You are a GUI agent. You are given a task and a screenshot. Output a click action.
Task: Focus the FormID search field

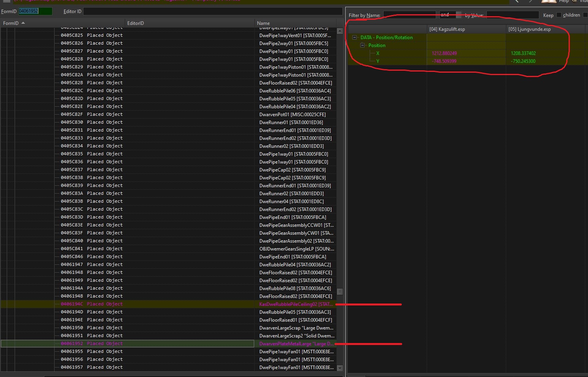tap(35, 11)
